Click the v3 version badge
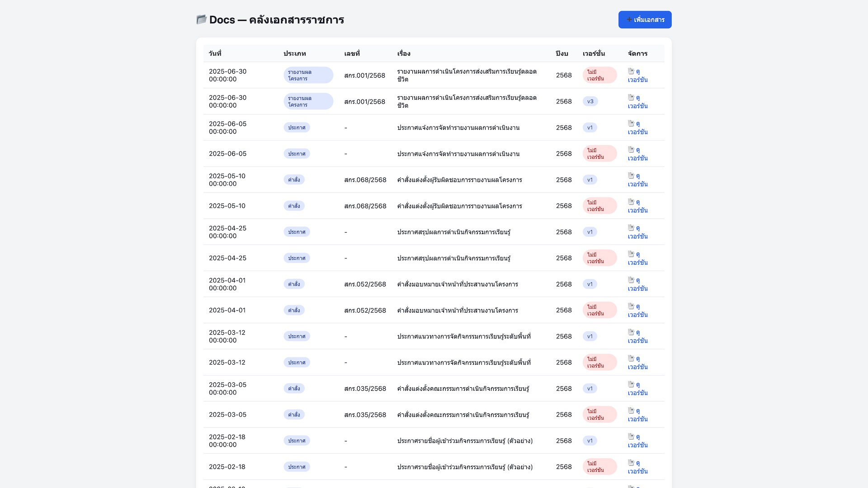This screenshot has width=868, height=488. click(590, 101)
